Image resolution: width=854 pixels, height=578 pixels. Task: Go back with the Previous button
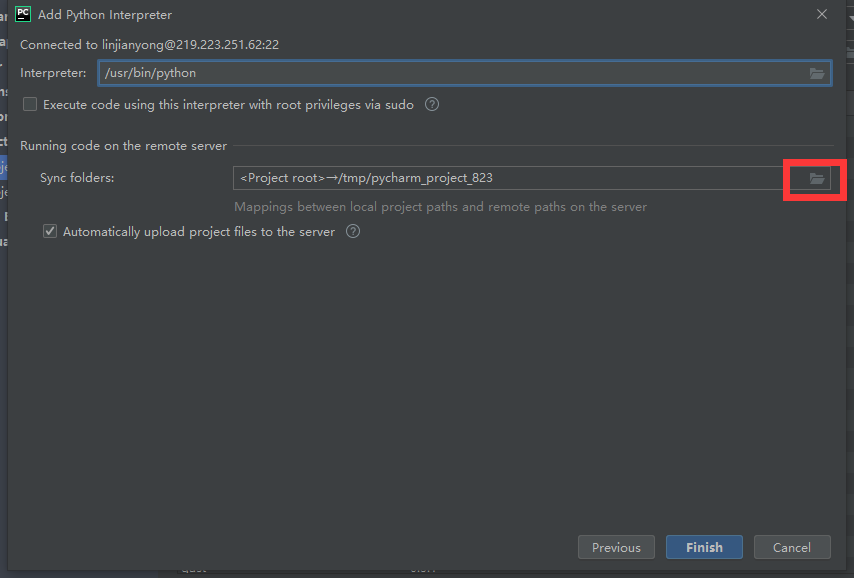click(x=616, y=547)
